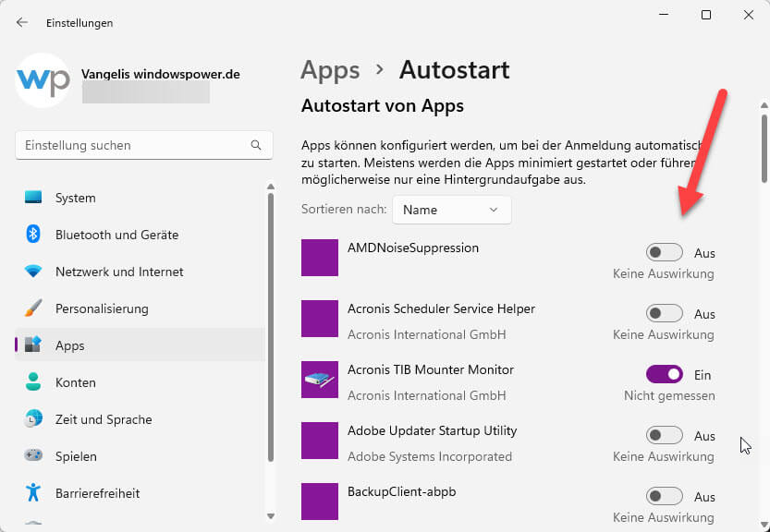
Task: Click Nicht gemessen status text
Action: [669, 395]
